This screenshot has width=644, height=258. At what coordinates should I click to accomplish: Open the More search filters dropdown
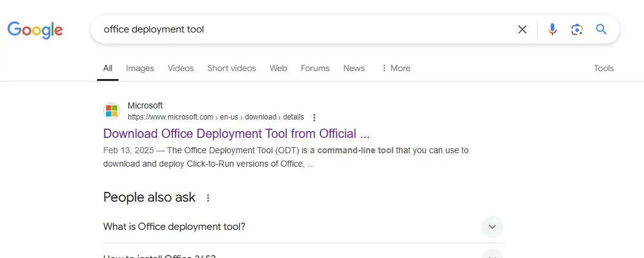pos(395,68)
